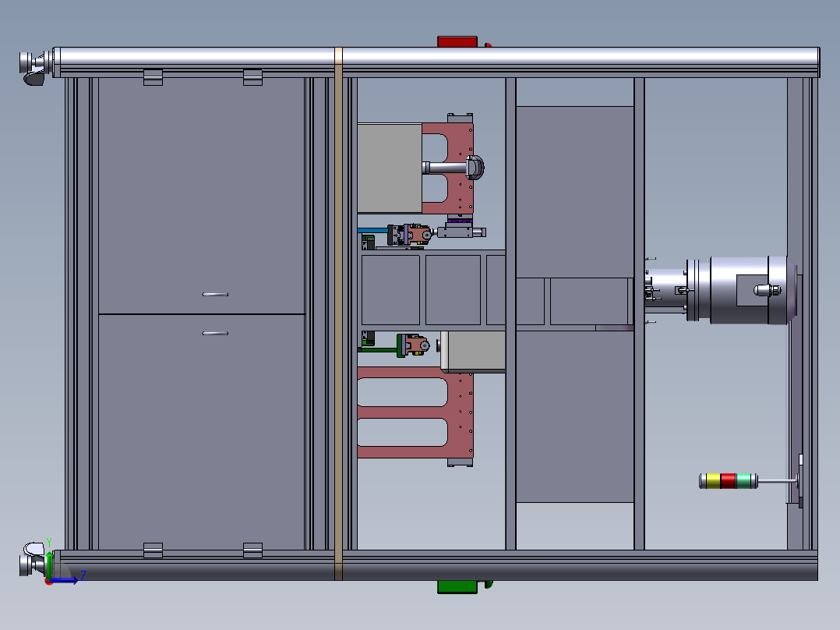
Task: Select the signal tower mounting pole
Action: click(x=777, y=482)
